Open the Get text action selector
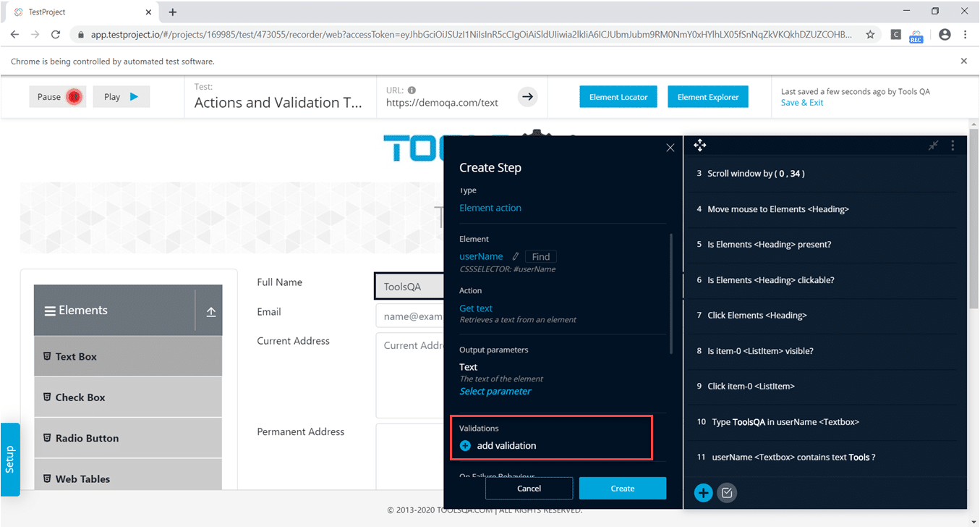 476,308
